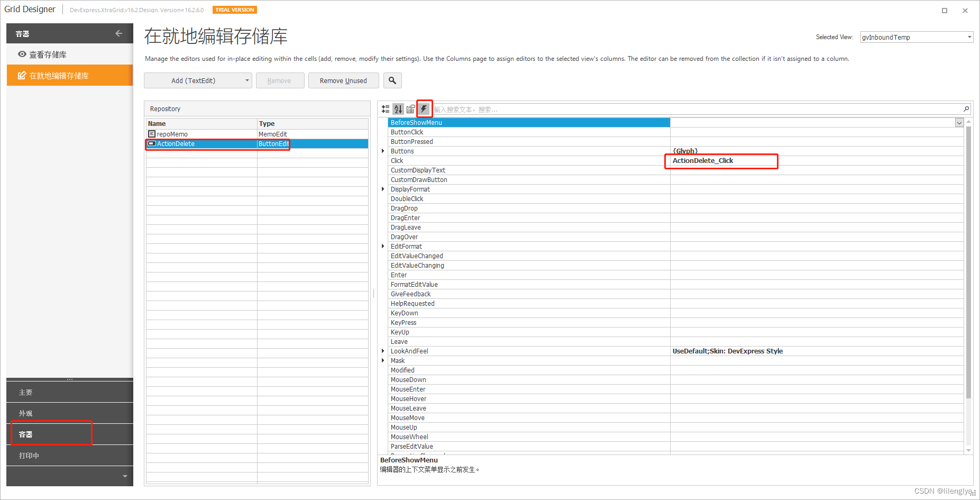Expand the LookAndFeel property row
Viewport: 980px width, 500px height.
click(x=383, y=351)
